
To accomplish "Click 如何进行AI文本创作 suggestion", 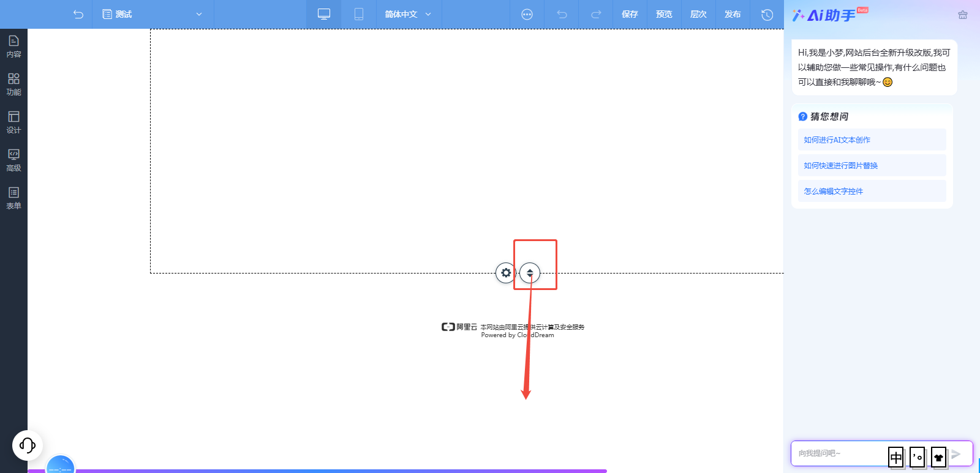I will pos(872,140).
